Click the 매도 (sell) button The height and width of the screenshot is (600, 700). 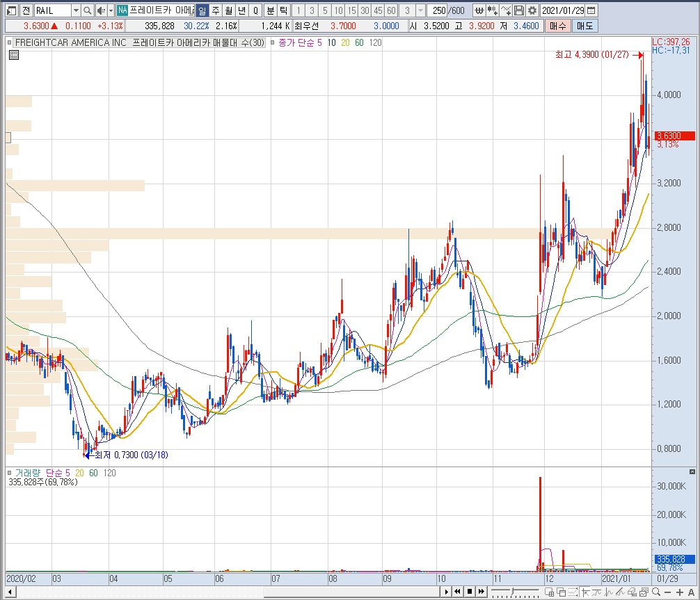pyautogui.click(x=584, y=26)
